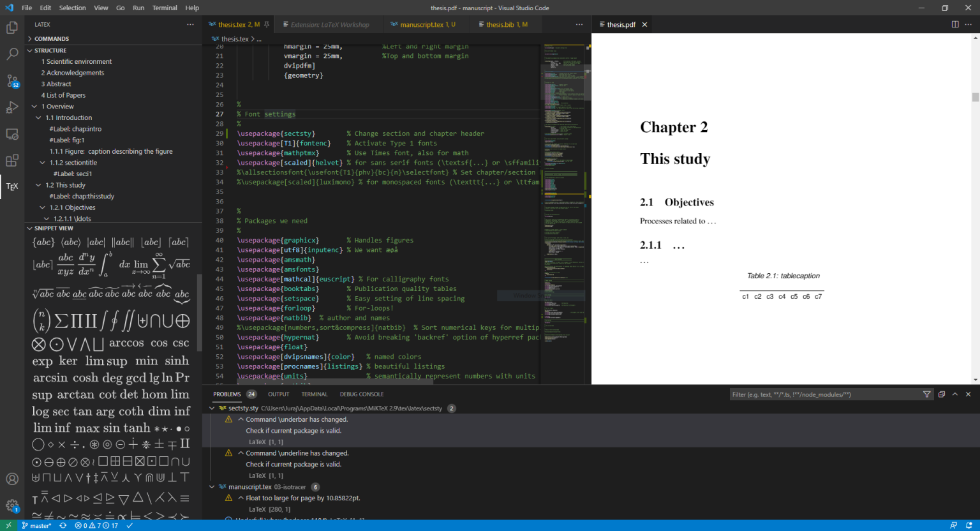Switch to the Debug Console panel
Screen dimensions: 980x531
tap(361, 394)
